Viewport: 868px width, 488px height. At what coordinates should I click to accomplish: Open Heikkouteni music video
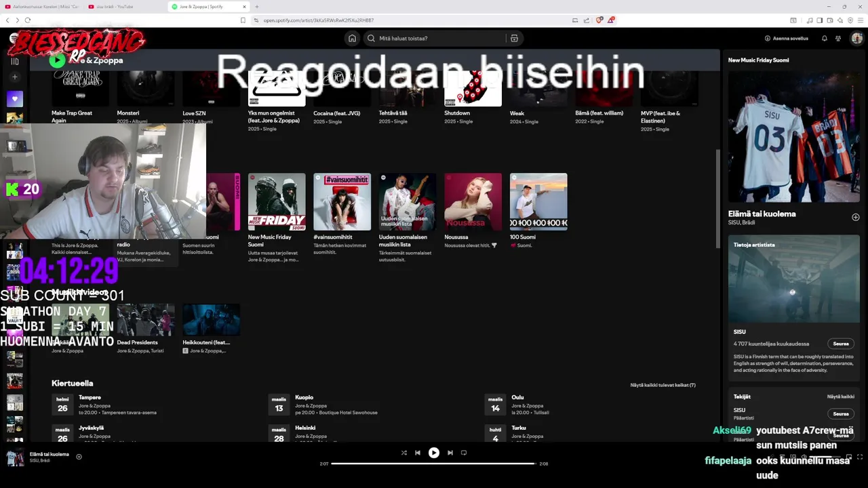point(211,329)
